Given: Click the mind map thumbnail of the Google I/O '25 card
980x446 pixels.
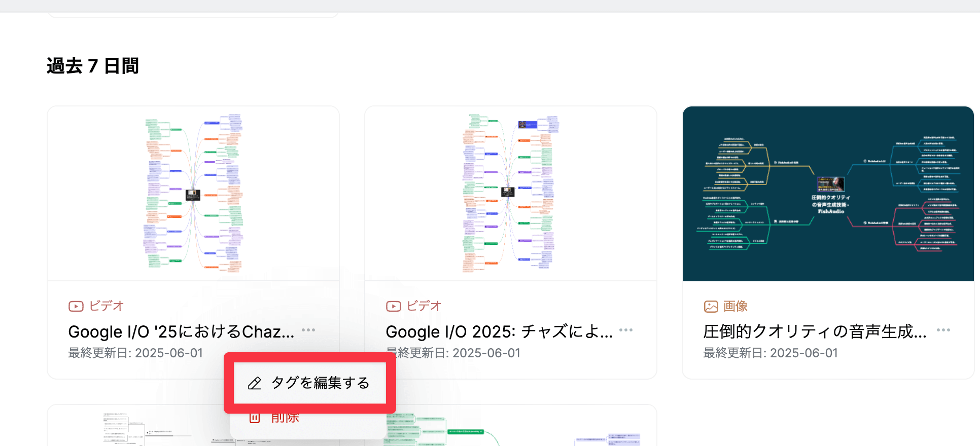Looking at the screenshot, I should (x=193, y=194).
